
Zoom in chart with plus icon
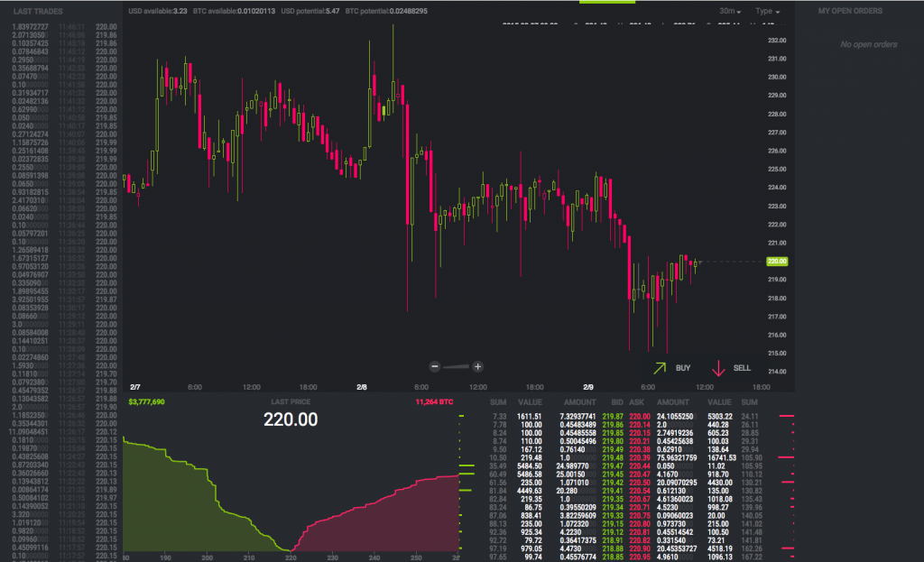[478, 367]
